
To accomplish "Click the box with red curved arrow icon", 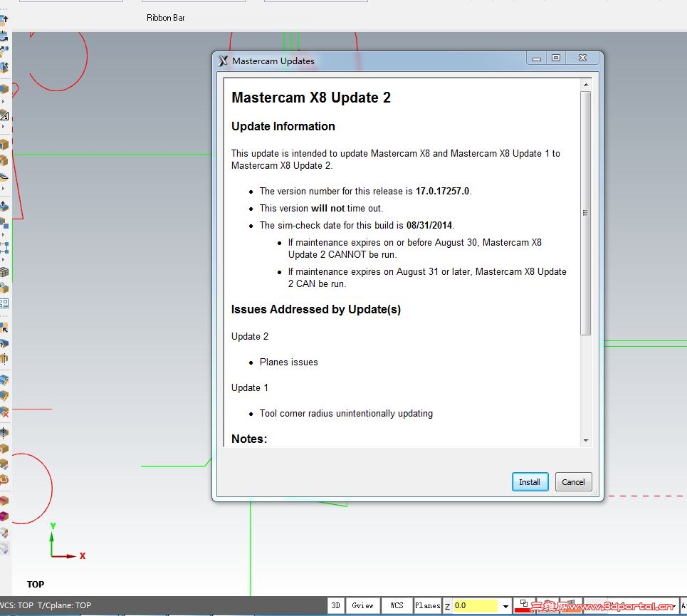I will [4, 479].
